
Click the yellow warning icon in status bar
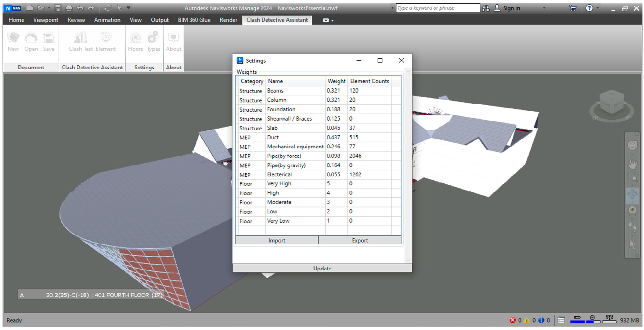(527, 320)
